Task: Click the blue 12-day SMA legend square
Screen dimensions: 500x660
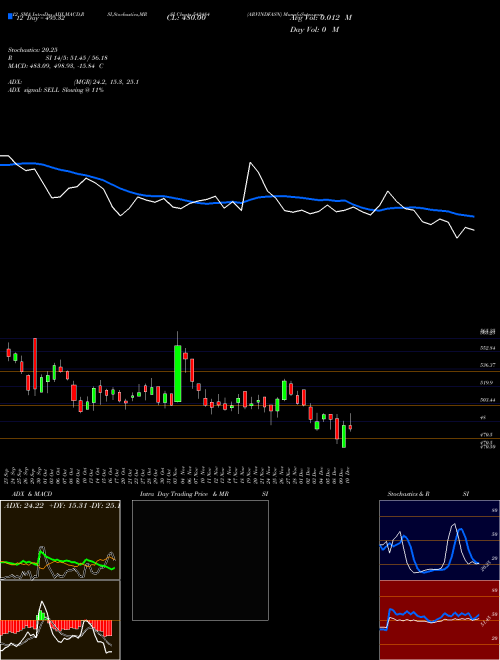Action: pos(10,17)
